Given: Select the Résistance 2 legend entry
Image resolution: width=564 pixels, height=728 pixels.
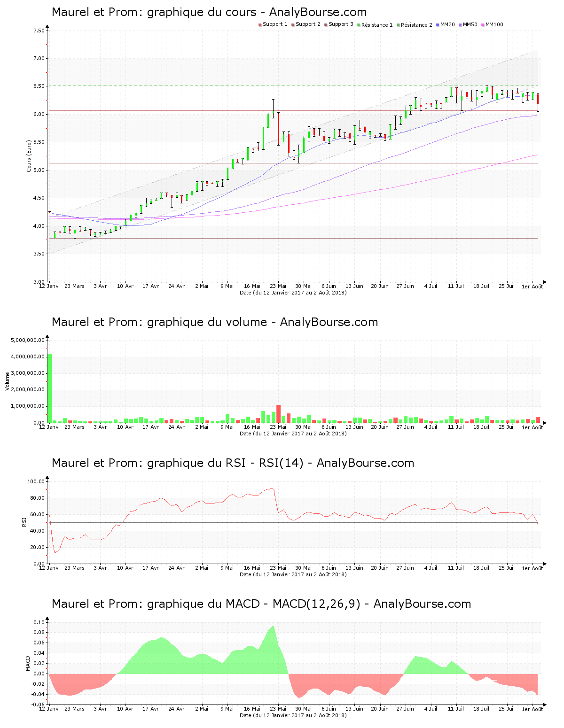Looking at the screenshot, I should click(x=415, y=25).
